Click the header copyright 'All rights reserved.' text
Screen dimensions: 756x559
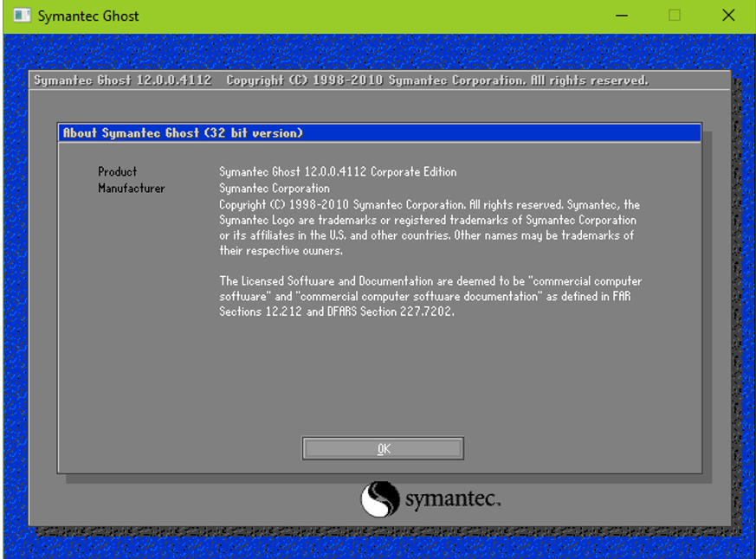coord(589,80)
